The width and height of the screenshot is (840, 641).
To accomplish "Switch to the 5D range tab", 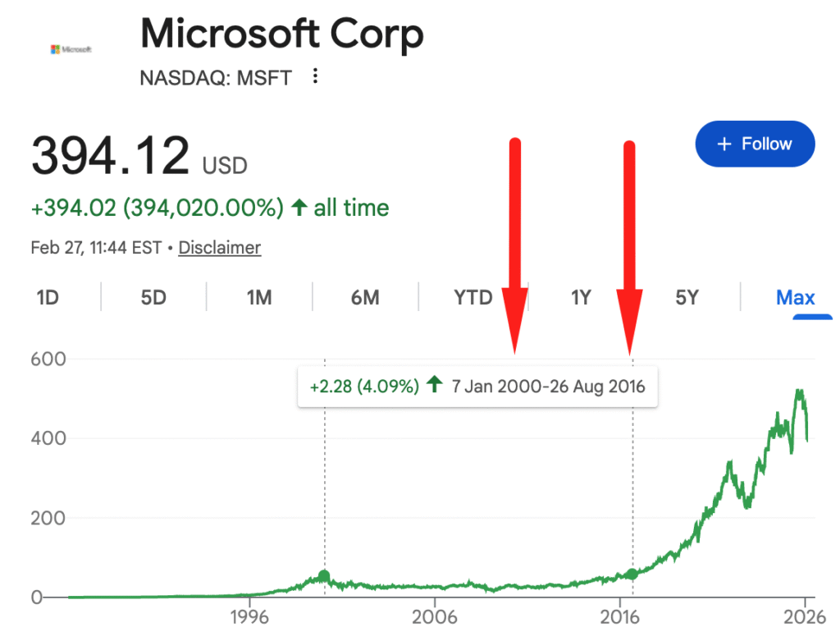I will (153, 297).
